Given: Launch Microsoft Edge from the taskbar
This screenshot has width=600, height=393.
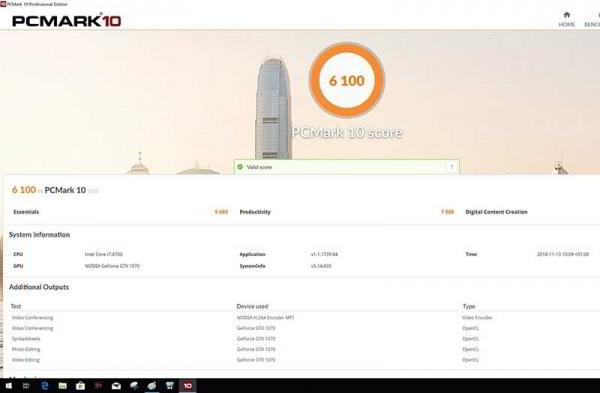Looking at the screenshot, I should pos(44,386).
